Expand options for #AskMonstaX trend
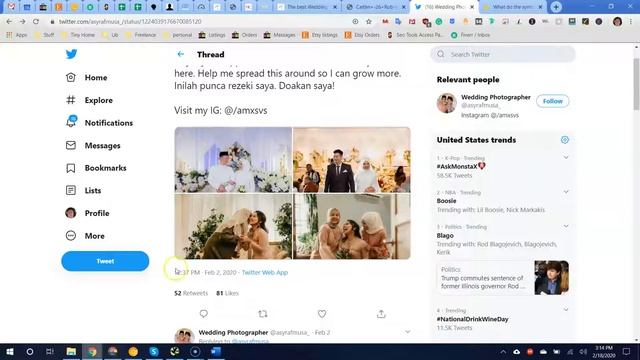The width and height of the screenshot is (640, 360). click(566, 158)
